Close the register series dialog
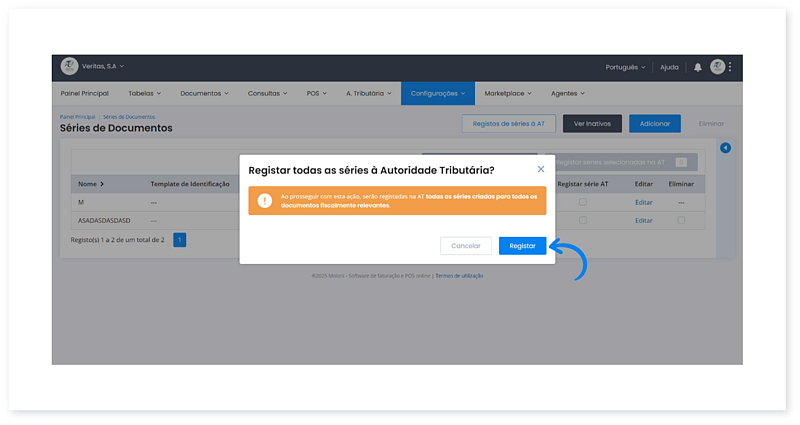800x425 pixels. (541, 170)
